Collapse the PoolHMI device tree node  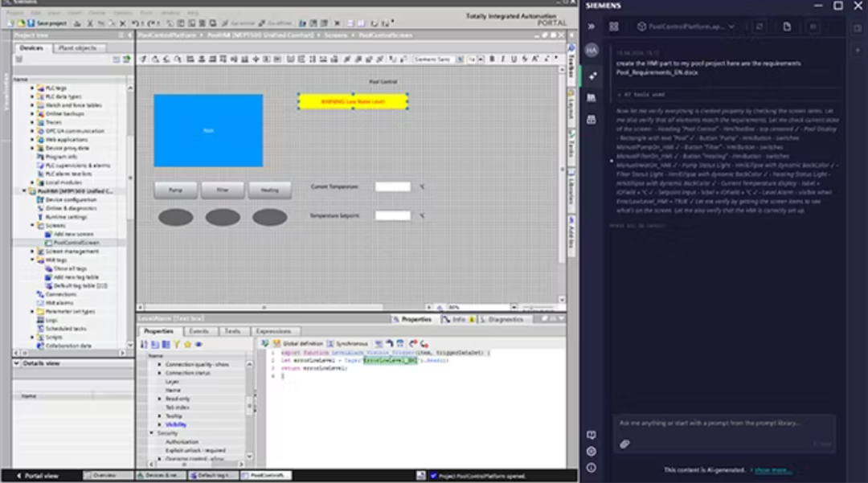24,191
